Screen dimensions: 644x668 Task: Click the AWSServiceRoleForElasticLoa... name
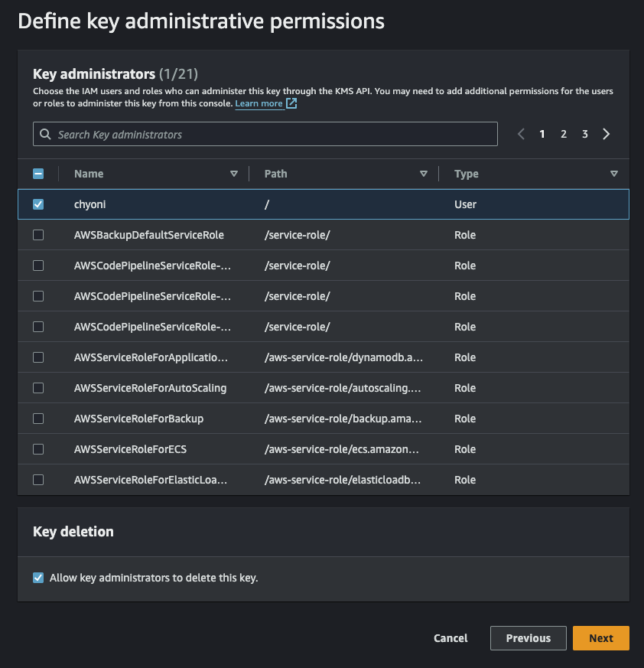pyautogui.click(x=151, y=480)
